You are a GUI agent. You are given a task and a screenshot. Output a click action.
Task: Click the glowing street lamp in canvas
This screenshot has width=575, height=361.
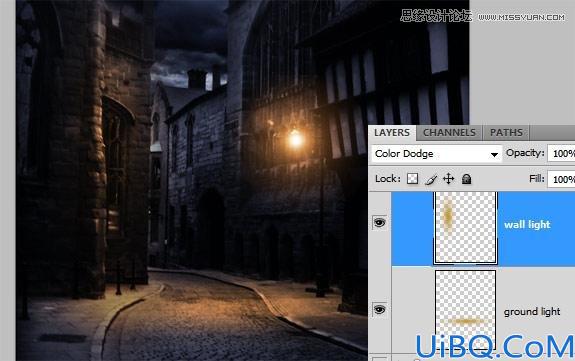(x=296, y=139)
